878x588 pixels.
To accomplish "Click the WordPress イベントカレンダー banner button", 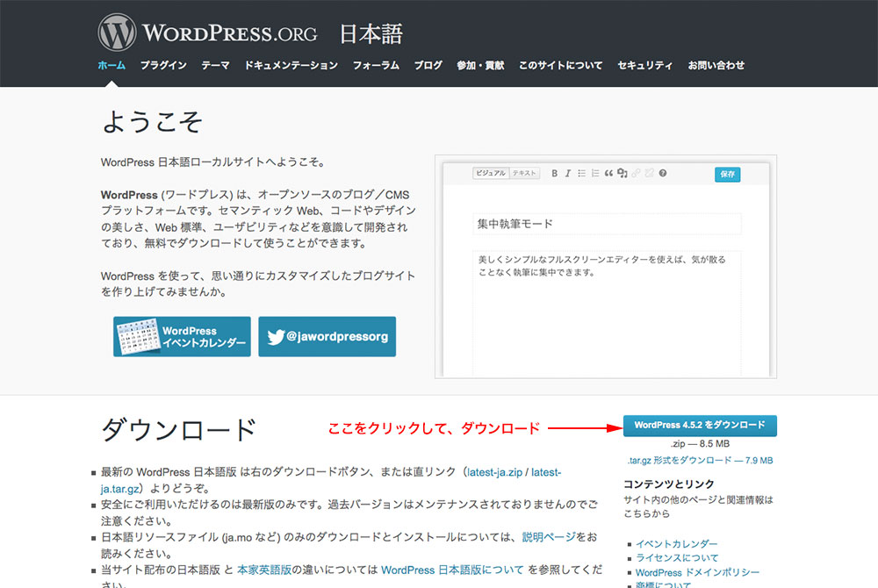I will point(182,337).
